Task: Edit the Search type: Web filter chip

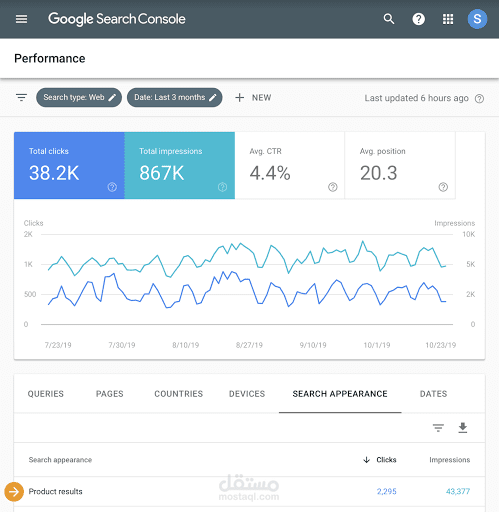Action: point(79,97)
